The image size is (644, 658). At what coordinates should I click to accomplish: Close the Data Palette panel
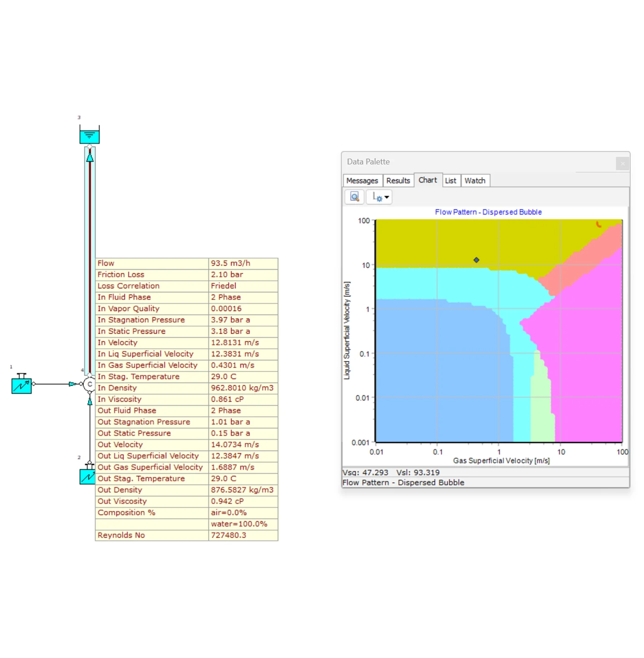(622, 163)
